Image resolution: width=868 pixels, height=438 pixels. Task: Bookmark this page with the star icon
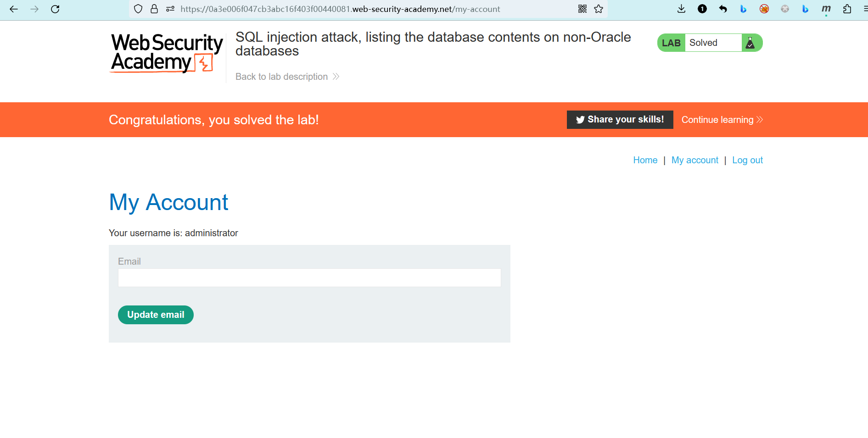pos(599,9)
